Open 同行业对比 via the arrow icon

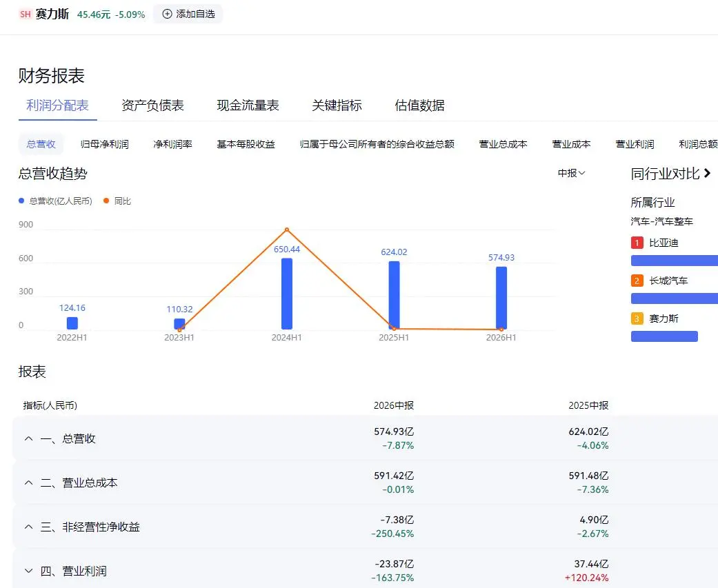pyautogui.click(x=708, y=173)
